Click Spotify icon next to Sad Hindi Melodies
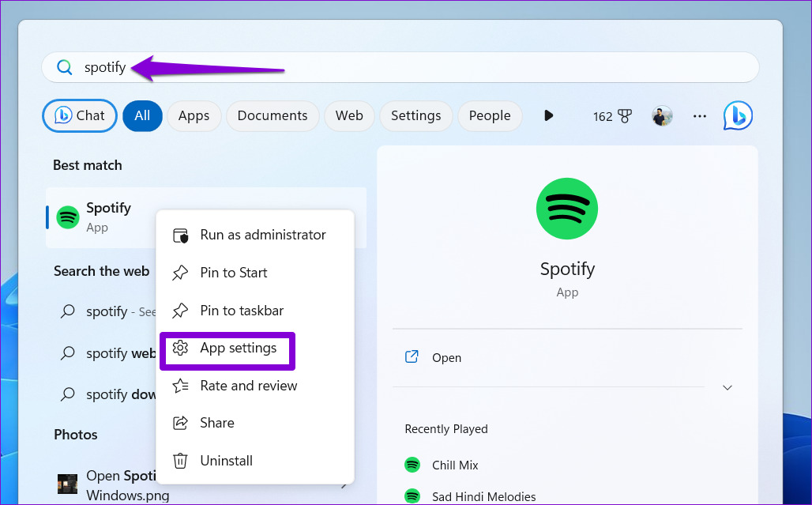This screenshot has width=812, height=505. 412,496
